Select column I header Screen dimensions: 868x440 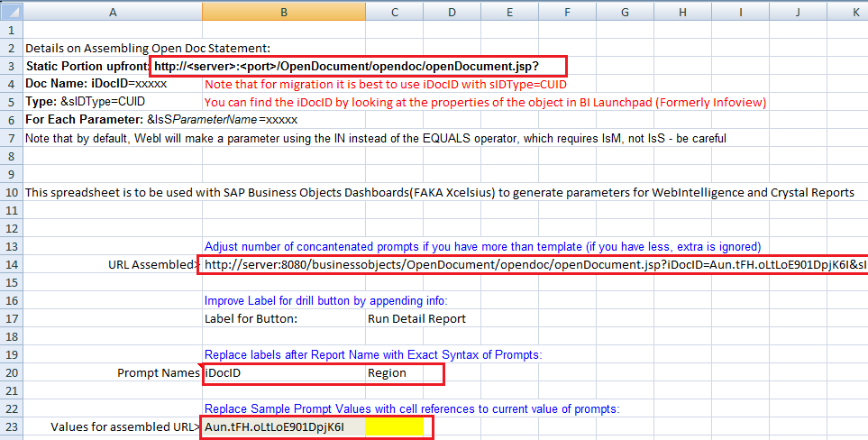[740, 12]
